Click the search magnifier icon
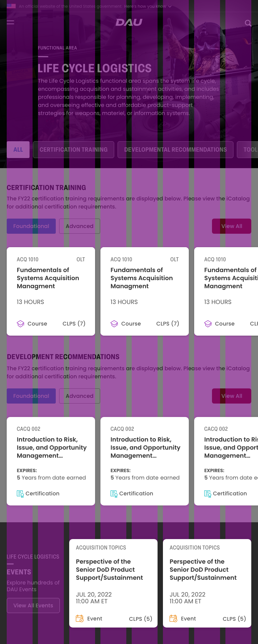258x644 pixels. (x=248, y=23)
